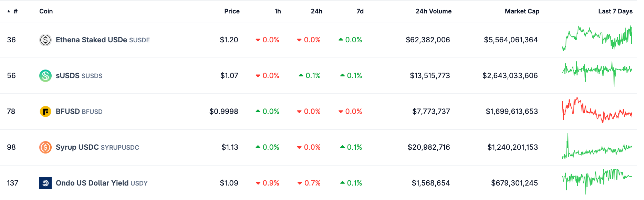This screenshot has height=200, width=644.
Task: Sort by 24h change column header
Action: click(x=316, y=11)
